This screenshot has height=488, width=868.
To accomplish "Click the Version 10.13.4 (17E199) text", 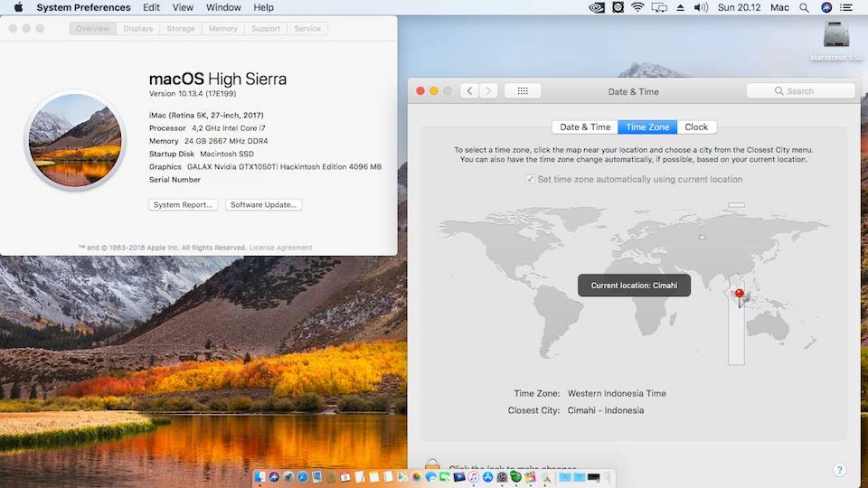I will coord(193,93).
